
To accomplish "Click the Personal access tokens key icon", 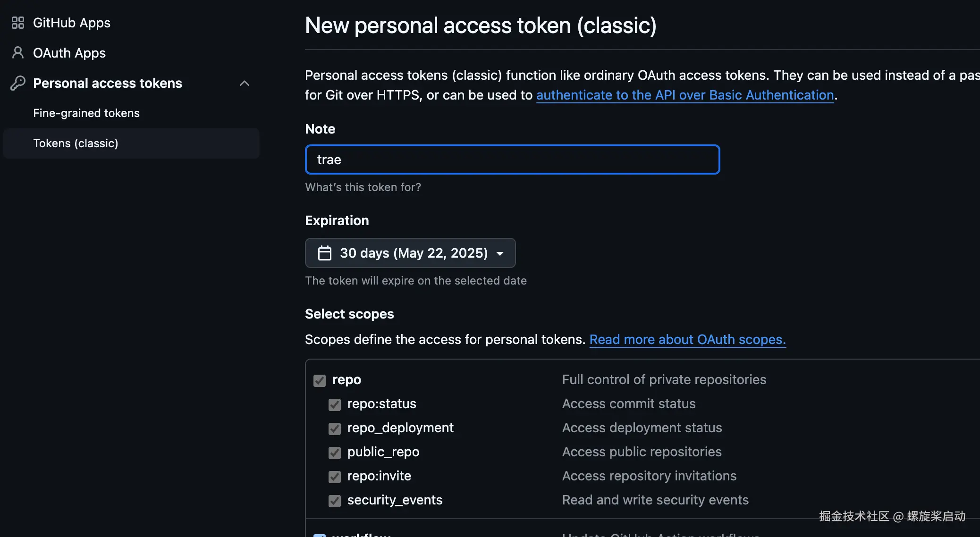I will (18, 83).
